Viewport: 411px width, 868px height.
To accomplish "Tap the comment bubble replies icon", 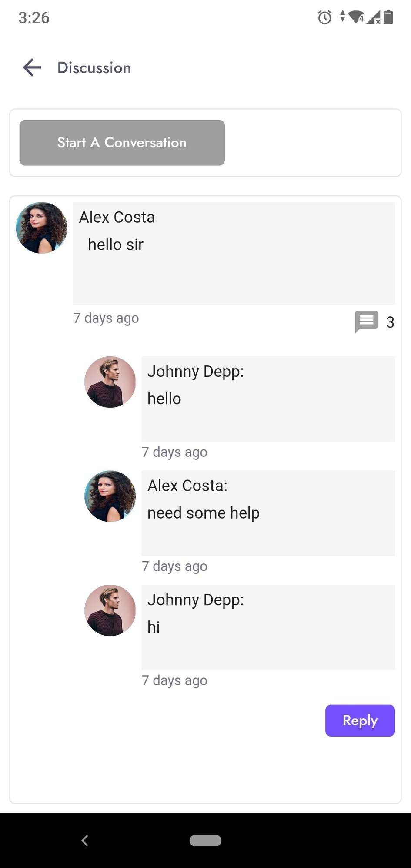I will 366,322.
